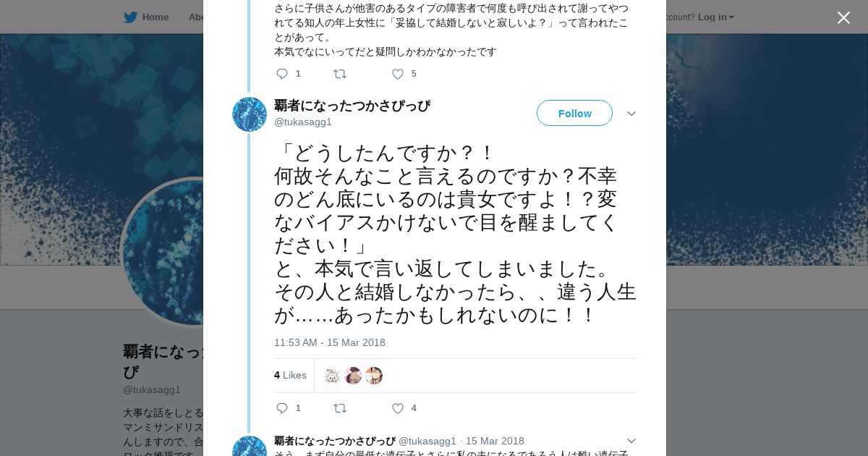
Task: Like the main tweet with 4 likes
Action: click(x=398, y=408)
